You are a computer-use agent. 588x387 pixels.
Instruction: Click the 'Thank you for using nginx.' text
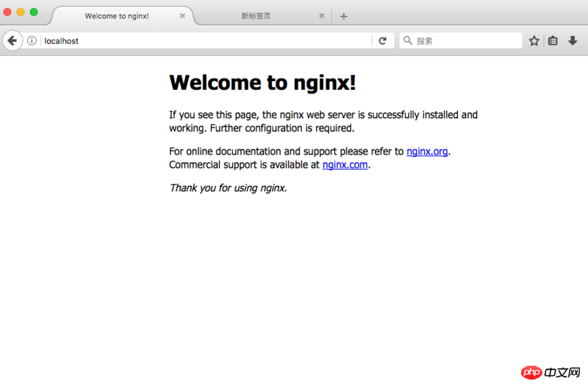tap(228, 188)
